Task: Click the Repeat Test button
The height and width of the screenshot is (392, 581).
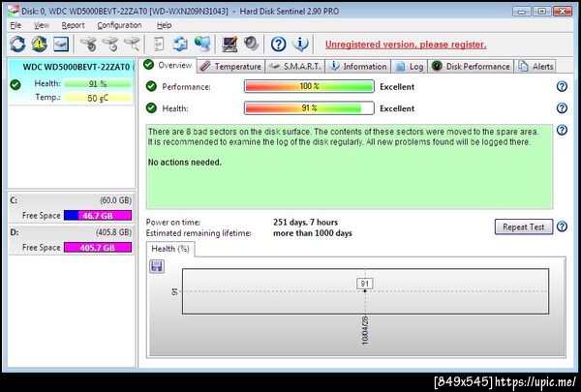Action: tap(524, 226)
